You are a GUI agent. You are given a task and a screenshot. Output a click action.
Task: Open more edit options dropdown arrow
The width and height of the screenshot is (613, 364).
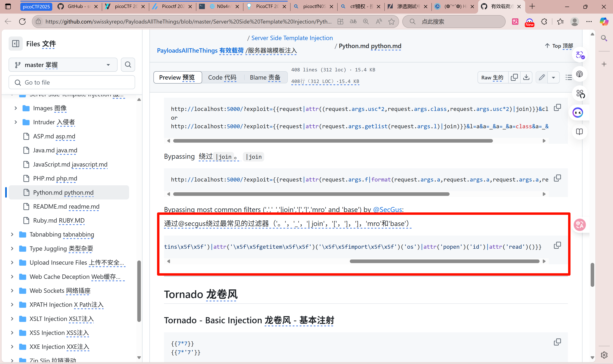point(553,78)
